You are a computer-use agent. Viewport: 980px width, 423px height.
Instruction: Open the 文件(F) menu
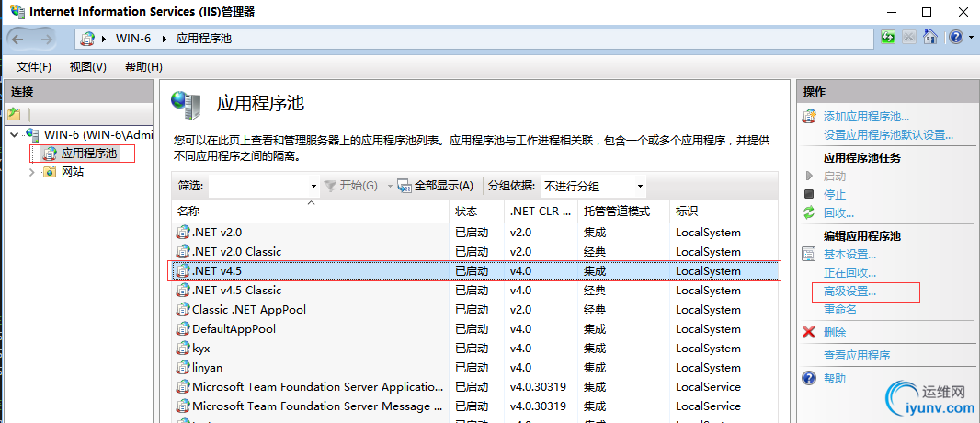[34, 67]
